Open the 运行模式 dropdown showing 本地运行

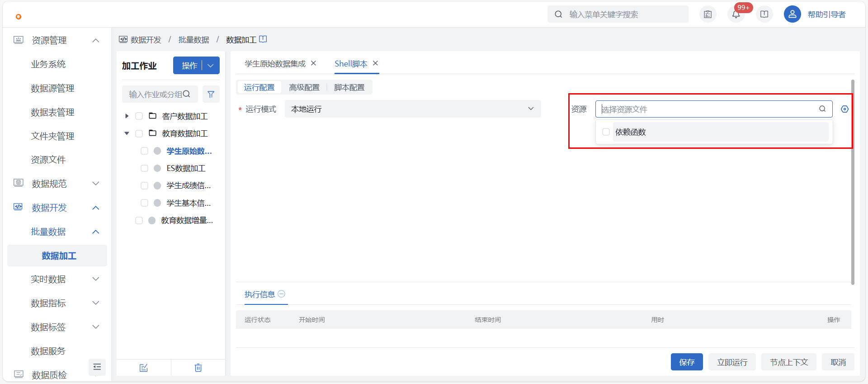413,109
